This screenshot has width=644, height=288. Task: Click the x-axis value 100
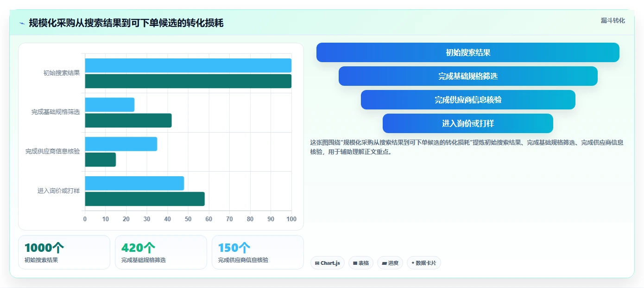[x=291, y=219]
